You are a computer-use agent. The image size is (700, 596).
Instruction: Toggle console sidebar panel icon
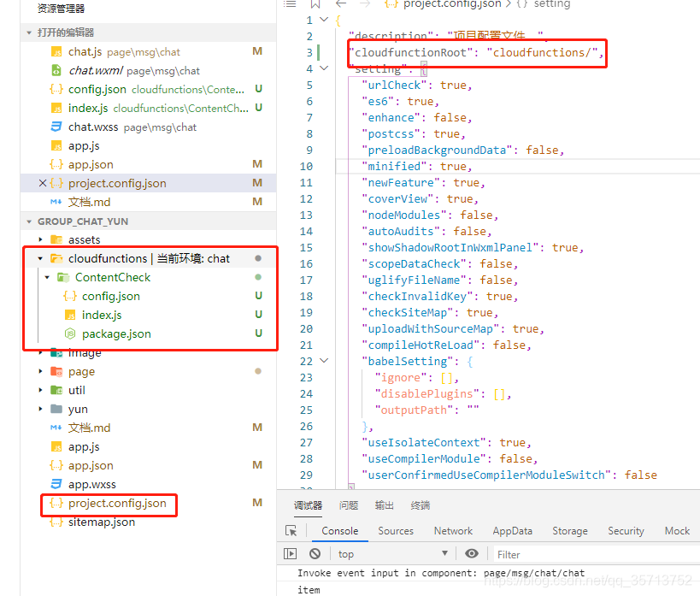[x=291, y=554]
